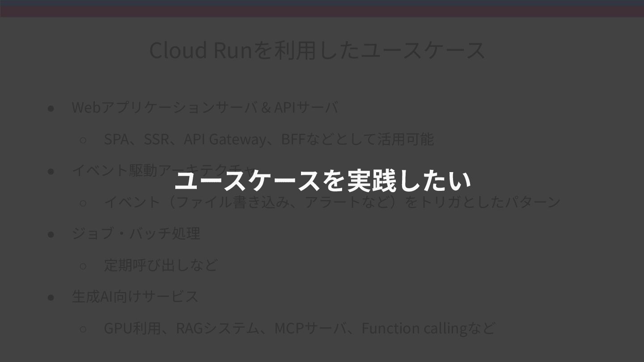This screenshot has height=362, width=644.
Task: Click the line GPU利用、RAGシステム、MCPサーバ、Function callingなど
Action: tap(300, 328)
